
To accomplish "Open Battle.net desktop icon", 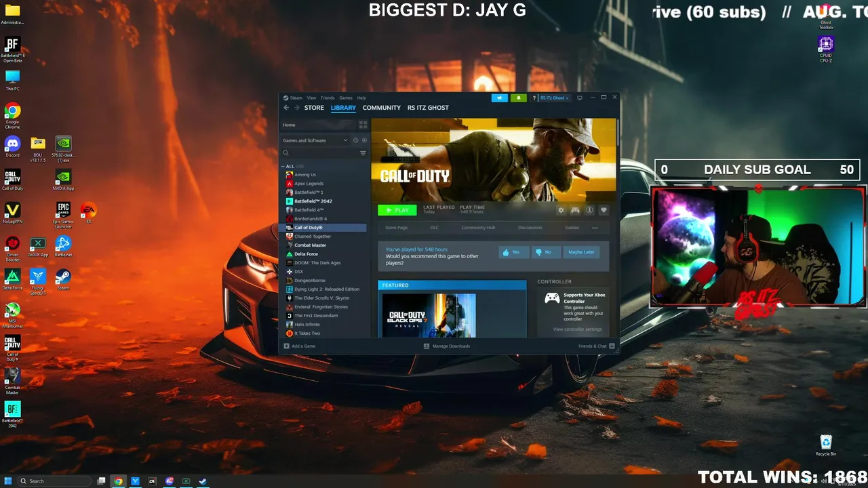I will 63,247.
